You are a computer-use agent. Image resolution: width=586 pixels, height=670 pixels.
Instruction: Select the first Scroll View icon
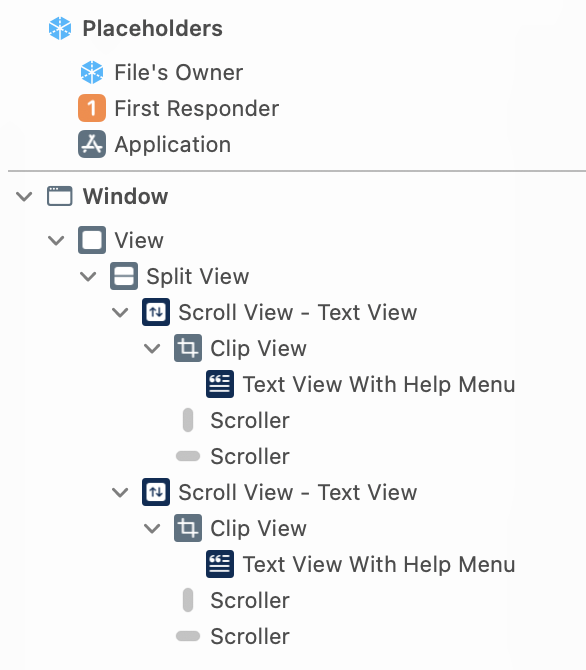pos(156,312)
